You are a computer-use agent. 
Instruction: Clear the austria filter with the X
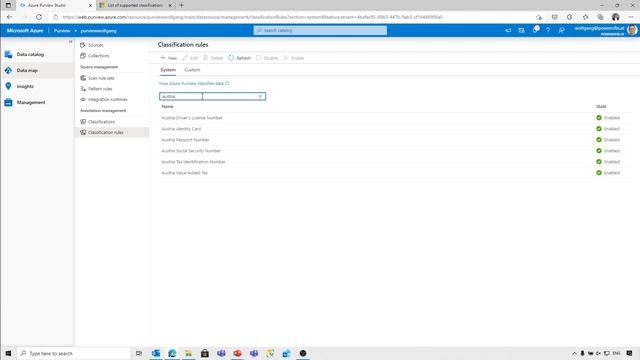click(260, 96)
